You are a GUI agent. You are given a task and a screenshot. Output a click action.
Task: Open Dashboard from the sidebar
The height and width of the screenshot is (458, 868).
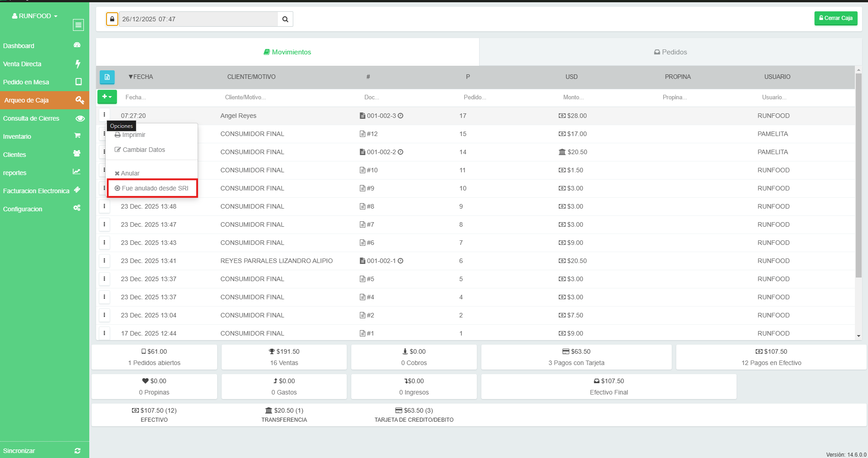44,46
